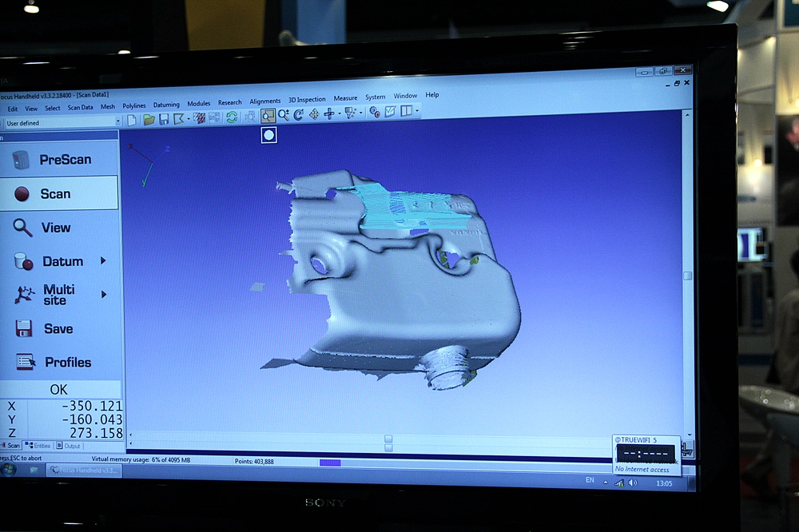Open the View panel button
The height and width of the screenshot is (532, 799).
coord(59,228)
